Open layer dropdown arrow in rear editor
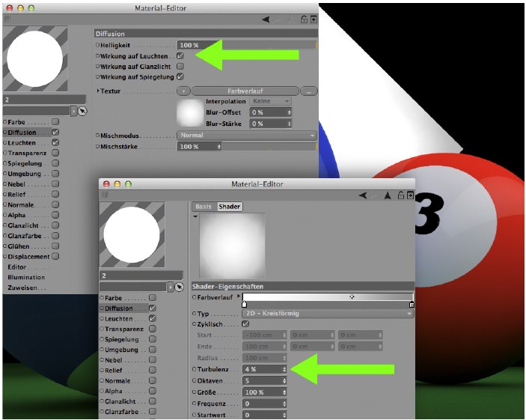This screenshot has height=420, width=526. tap(74, 111)
